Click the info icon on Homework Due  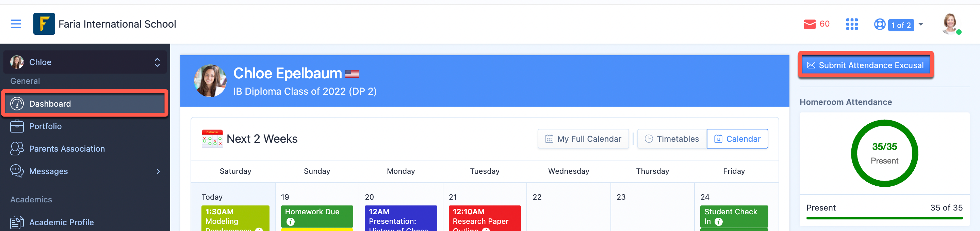click(291, 221)
